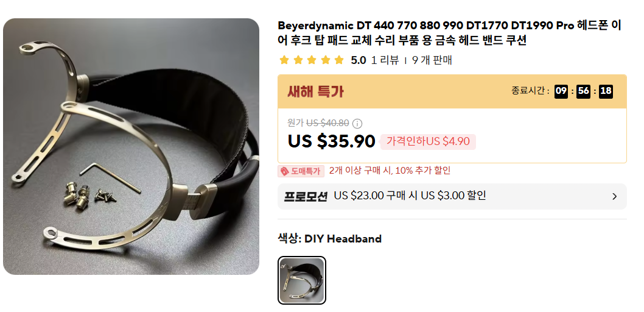Image resolution: width=644 pixels, height=312 pixels.
Task: Expand the 프로모션 row chevron arrow
Action: click(614, 196)
